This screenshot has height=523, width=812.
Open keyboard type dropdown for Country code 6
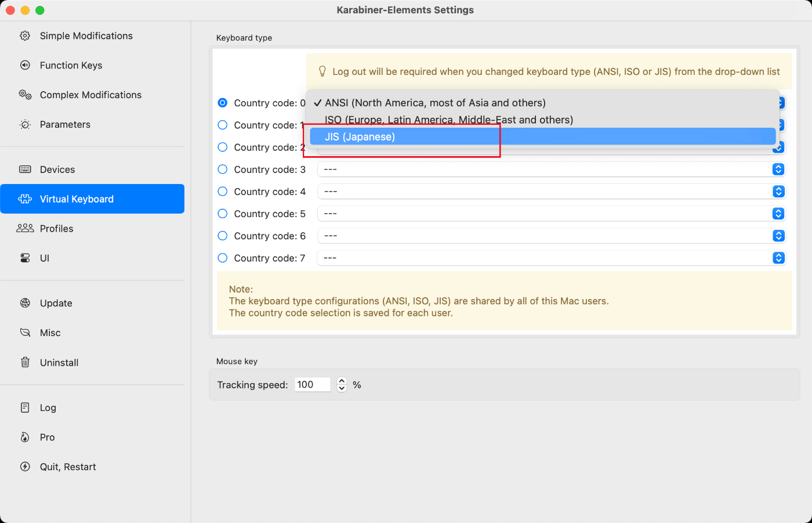[x=552, y=236]
